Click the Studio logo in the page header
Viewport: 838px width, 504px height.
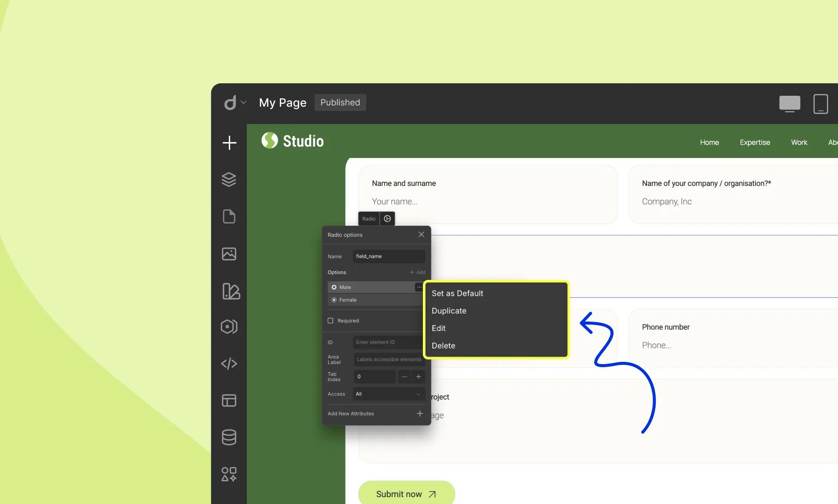pos(292,141)
